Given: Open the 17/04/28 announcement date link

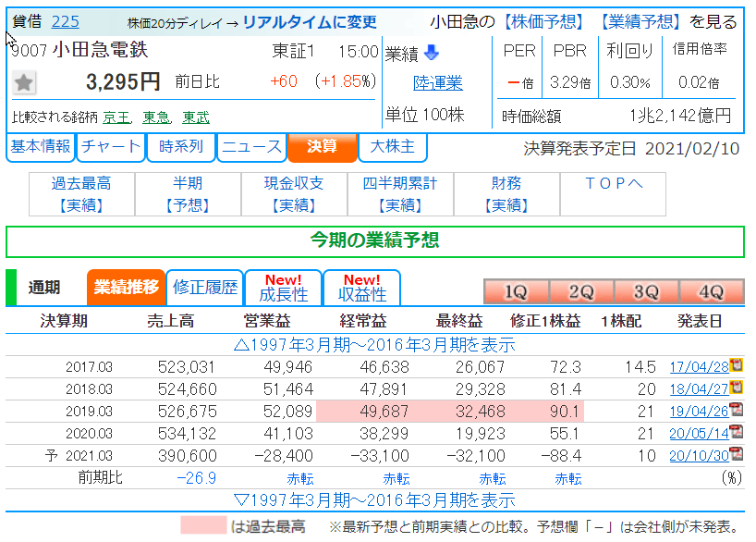Looking at the screenshot, I should coord(699,367).
